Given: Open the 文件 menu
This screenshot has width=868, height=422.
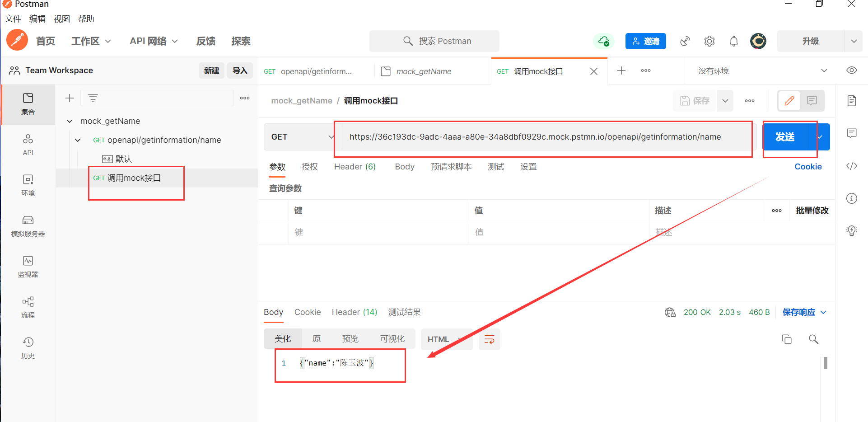Looking at the screenshot, I should 13,19.
